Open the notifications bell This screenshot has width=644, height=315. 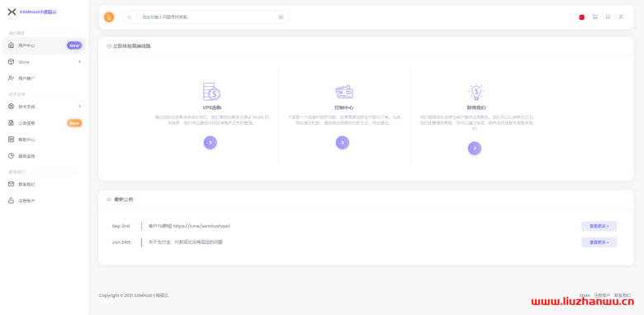[608, 17]
